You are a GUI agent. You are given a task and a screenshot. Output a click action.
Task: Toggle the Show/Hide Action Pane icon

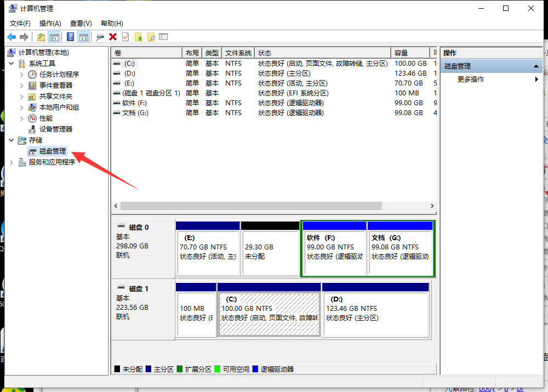click(x=83, y=37)
